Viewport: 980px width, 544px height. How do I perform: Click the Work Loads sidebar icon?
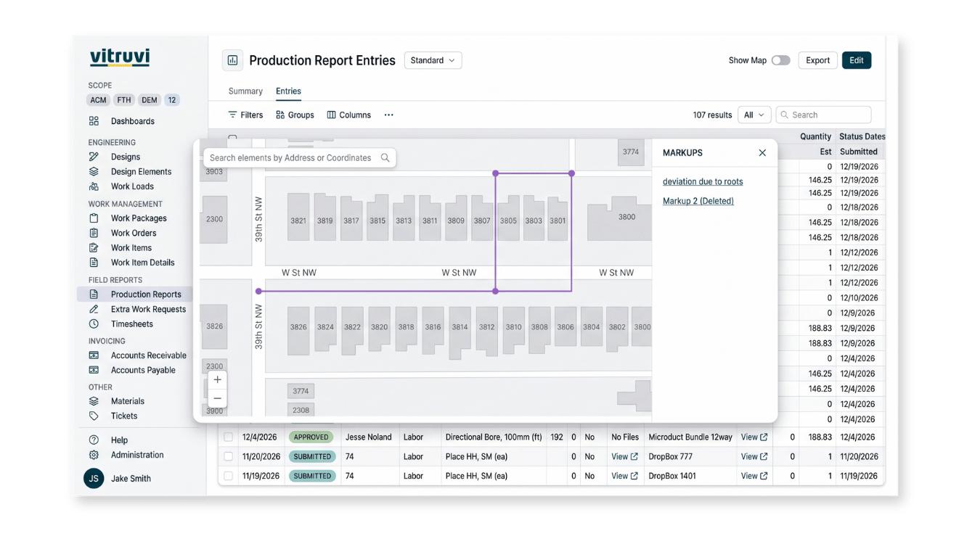point(94,186)
